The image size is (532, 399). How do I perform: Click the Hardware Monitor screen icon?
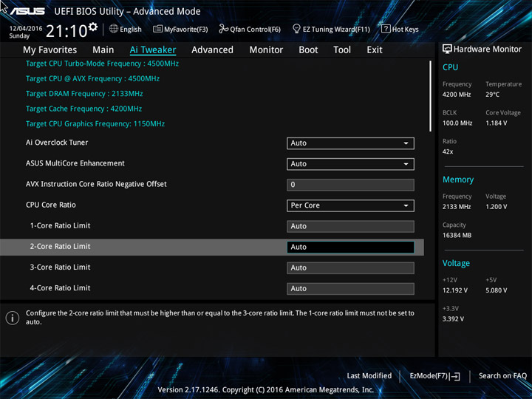point(447,50)
